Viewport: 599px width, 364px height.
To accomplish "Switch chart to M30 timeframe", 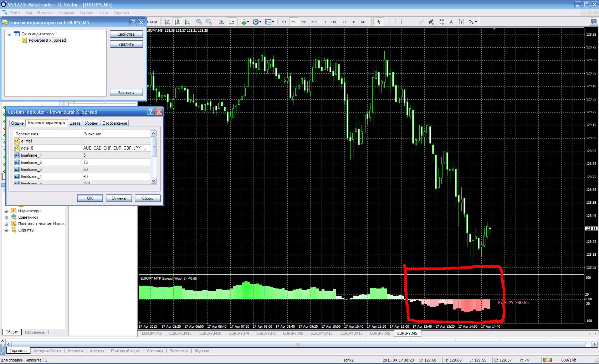I will tap(314, 22).
